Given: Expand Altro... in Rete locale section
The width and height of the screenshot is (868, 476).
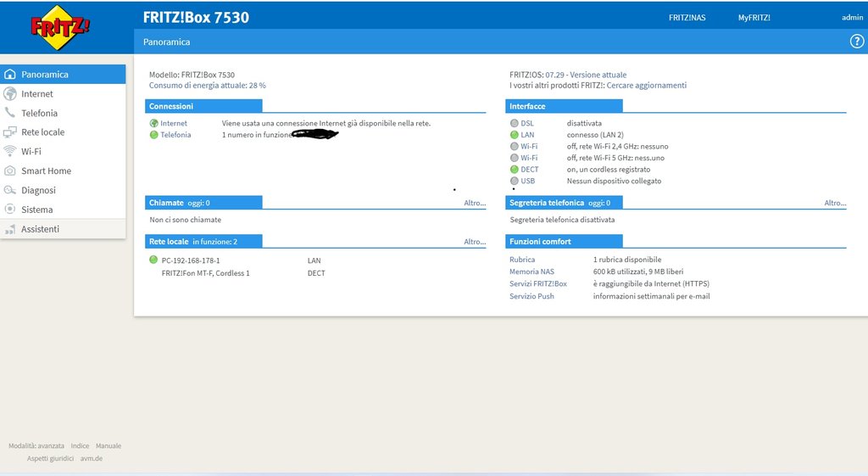Looking at the screenshot, I should coord(475,242).
